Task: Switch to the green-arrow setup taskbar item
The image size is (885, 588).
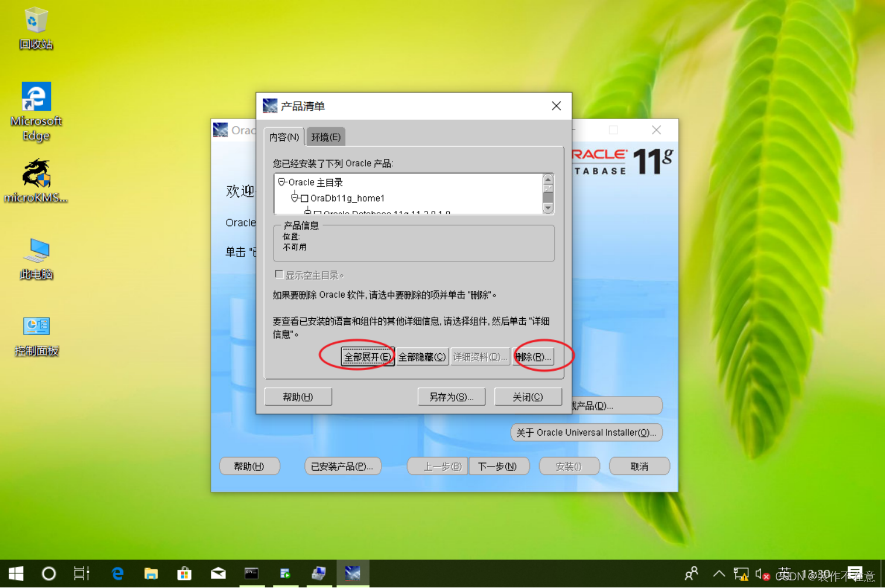Action: pos(285,573)
